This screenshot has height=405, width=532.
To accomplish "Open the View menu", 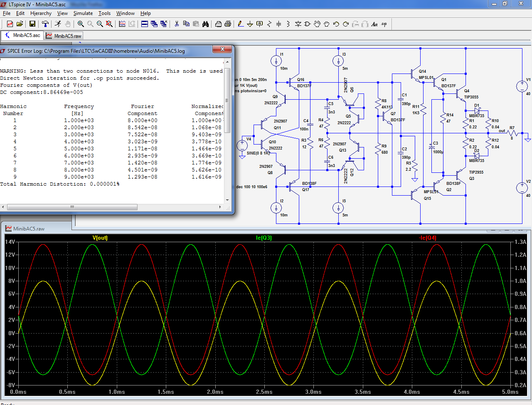I will (x=62, y=13).
